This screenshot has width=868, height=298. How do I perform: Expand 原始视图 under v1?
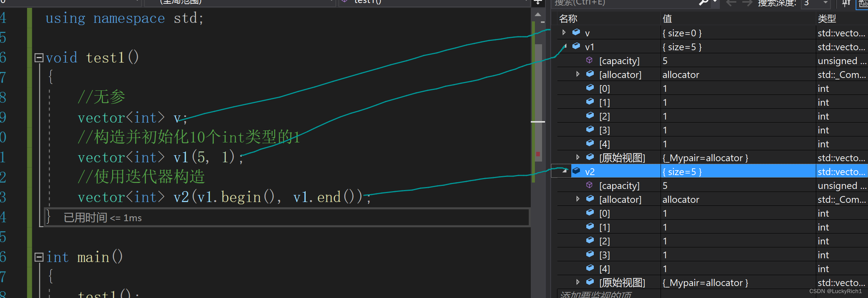578,157
